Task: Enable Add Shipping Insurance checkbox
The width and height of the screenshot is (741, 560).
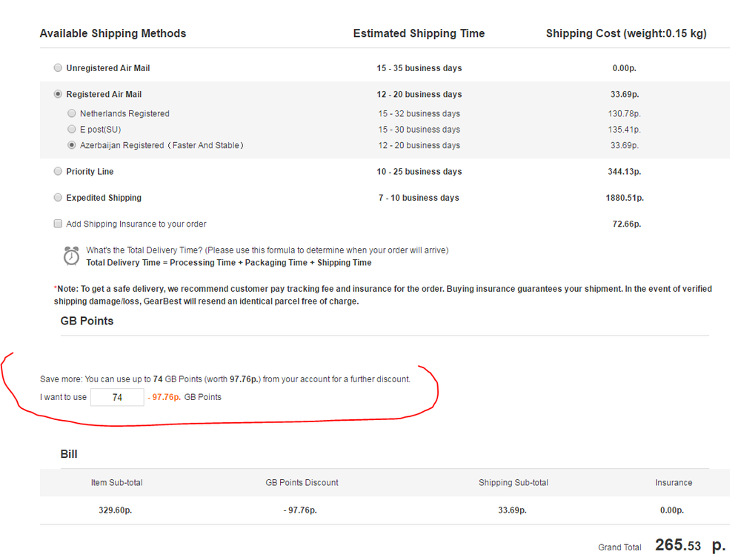Action: click(58, 224)
